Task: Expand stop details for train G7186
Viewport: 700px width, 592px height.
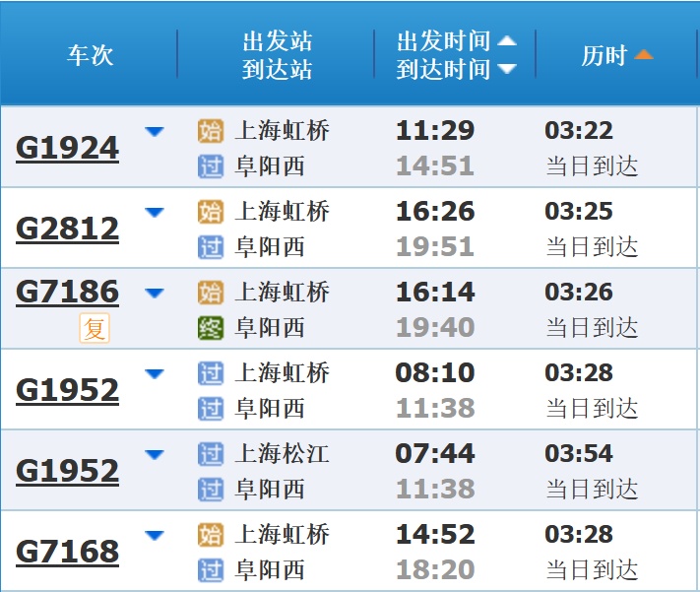Action: point(155,293)
